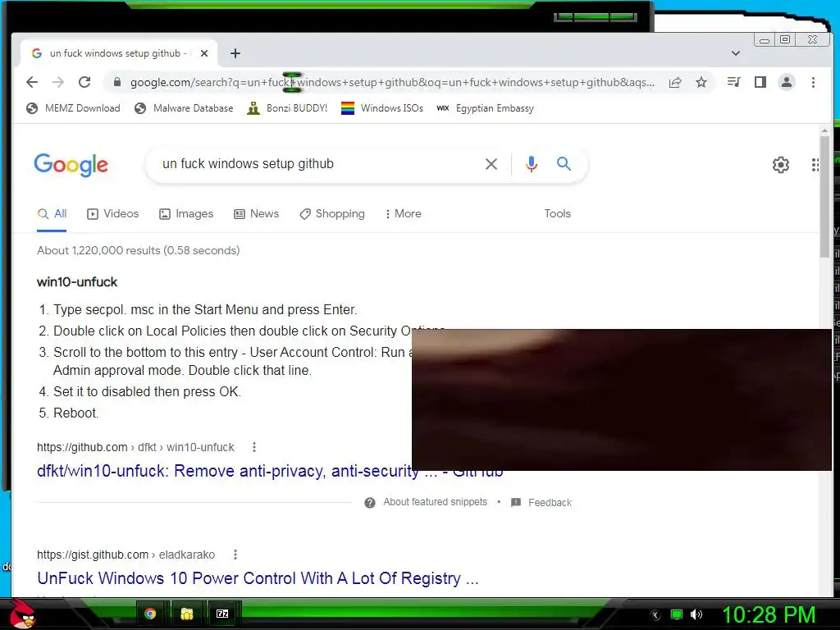Open the Windows ISOs bookmark
The height and width of the screenshot is (630, 840).
click(x=382, y=108)
